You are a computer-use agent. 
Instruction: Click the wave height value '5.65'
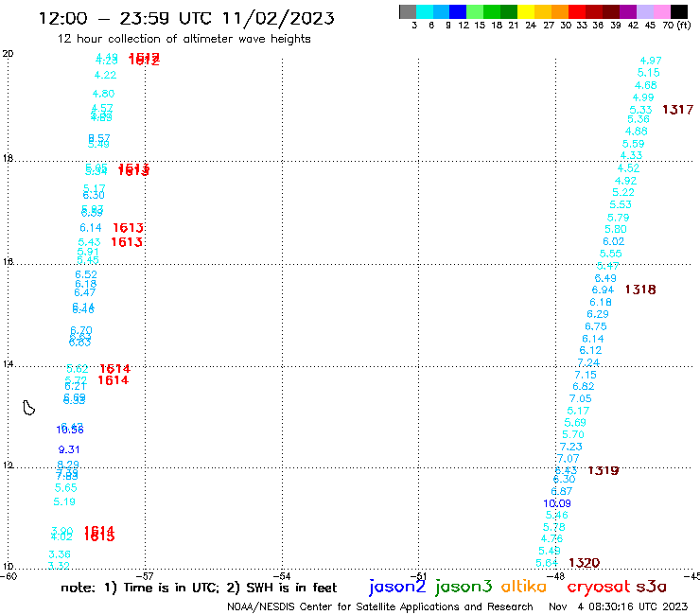click(65, 487)
